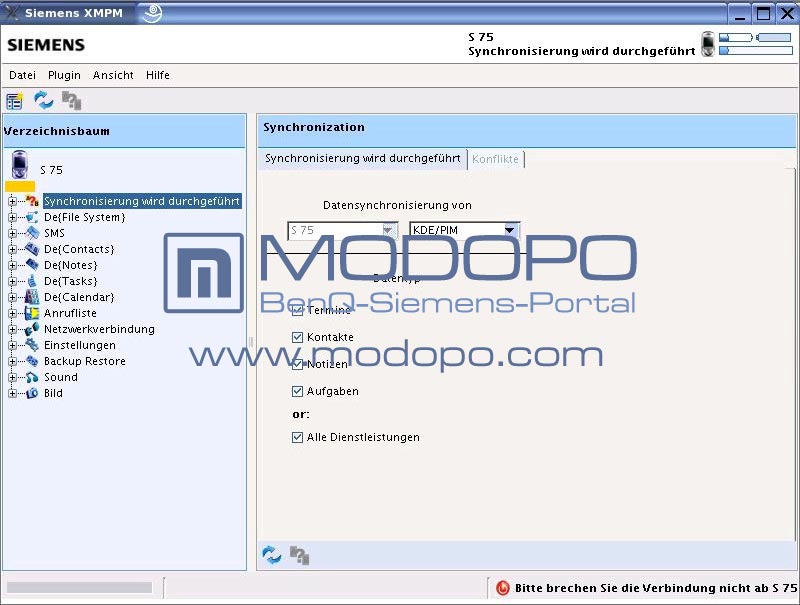The height and width of the screenshot is (605, 800).
Task: Open the Plugin menu
Action: tap(64, 75)
